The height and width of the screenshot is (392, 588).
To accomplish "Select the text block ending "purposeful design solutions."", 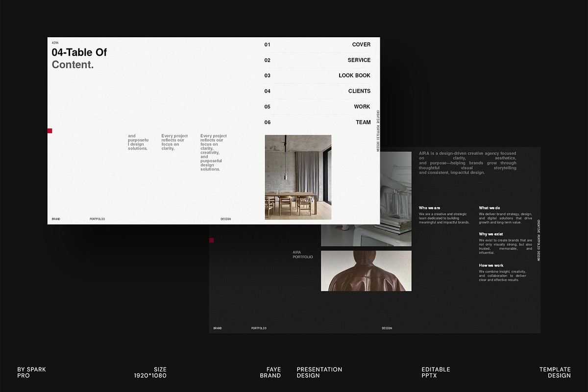I will click(214, 152).
